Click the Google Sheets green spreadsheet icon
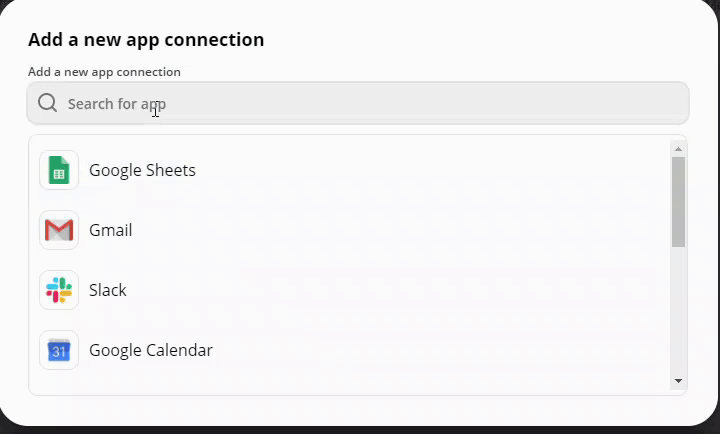Screen dimensions: 720x434 point(59,170)
